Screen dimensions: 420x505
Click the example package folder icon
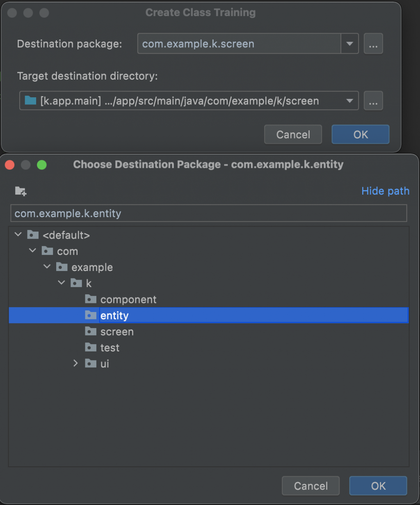tap(62, 267)
